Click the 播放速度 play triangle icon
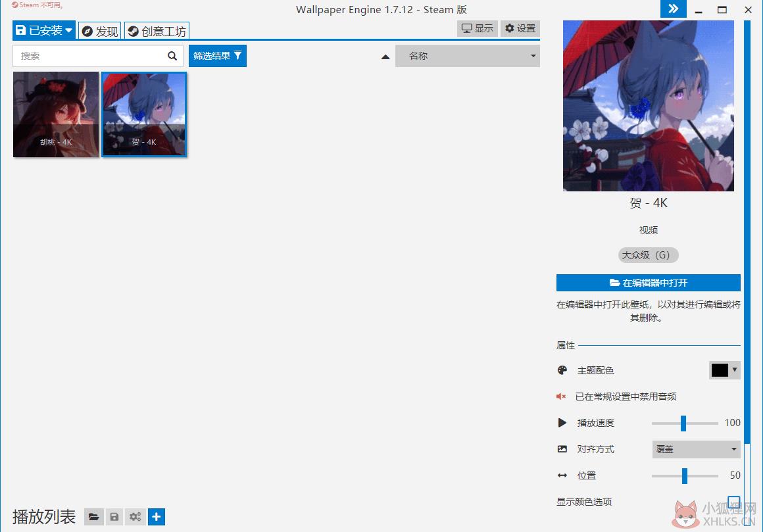This screenshot has width=763, height=532. (x=562, y=423)
